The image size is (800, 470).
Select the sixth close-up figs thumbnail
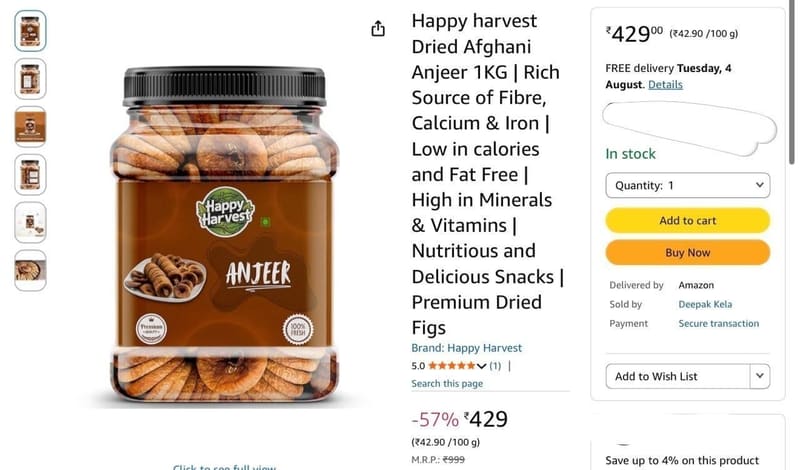pos(30,270)
